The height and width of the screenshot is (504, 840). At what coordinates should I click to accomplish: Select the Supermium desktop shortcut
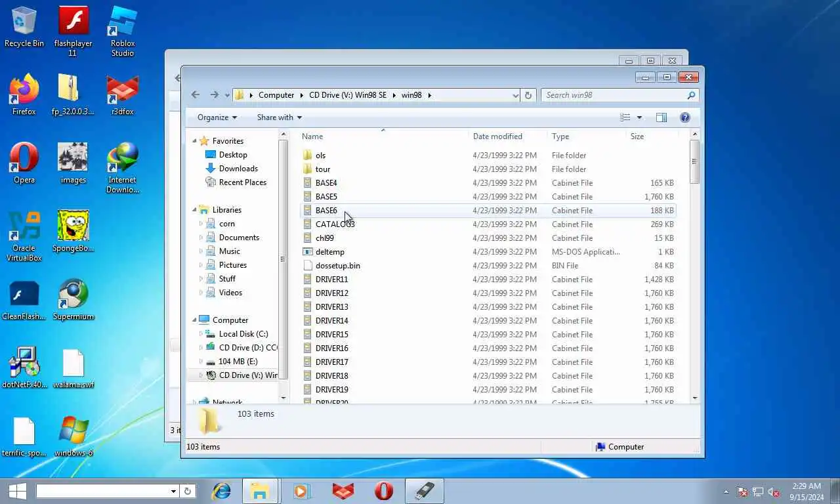(73, 299)
